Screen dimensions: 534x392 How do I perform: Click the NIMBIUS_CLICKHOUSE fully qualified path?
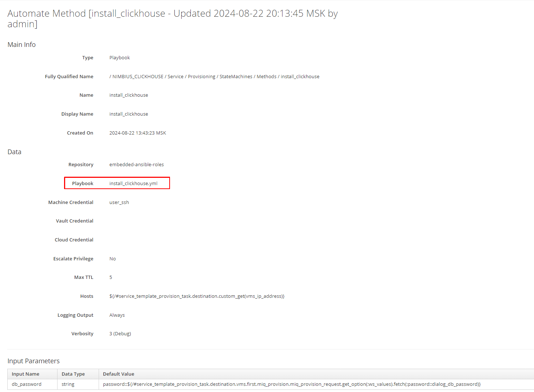(214, 77)
